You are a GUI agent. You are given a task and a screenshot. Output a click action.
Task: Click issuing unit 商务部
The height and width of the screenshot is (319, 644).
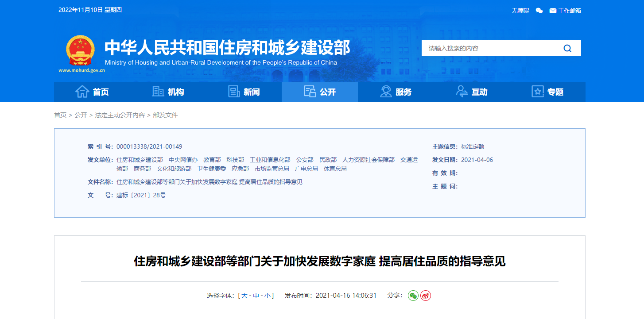coord(142,169)
